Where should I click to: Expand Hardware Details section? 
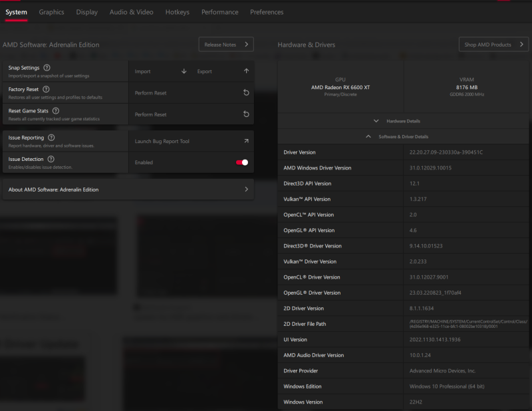(403, 121)
